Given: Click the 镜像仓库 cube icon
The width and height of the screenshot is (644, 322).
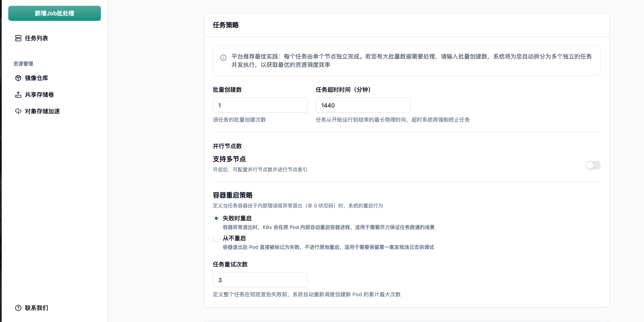Looking at the screenshot, I should coord(18,78).
